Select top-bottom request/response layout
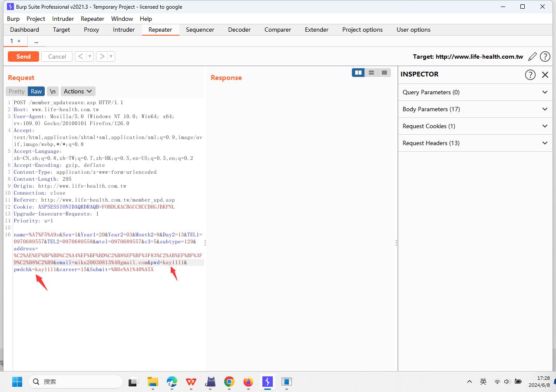 click(x=371, y=73)
